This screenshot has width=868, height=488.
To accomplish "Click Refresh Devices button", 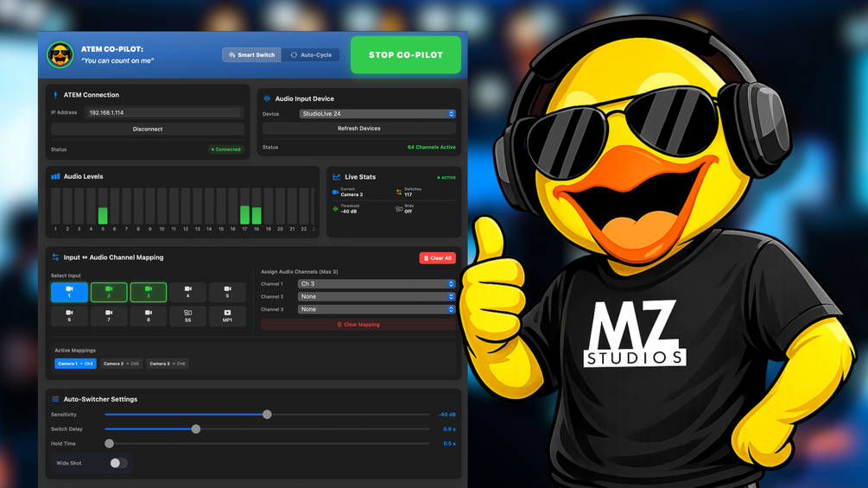I will (358, 129).
